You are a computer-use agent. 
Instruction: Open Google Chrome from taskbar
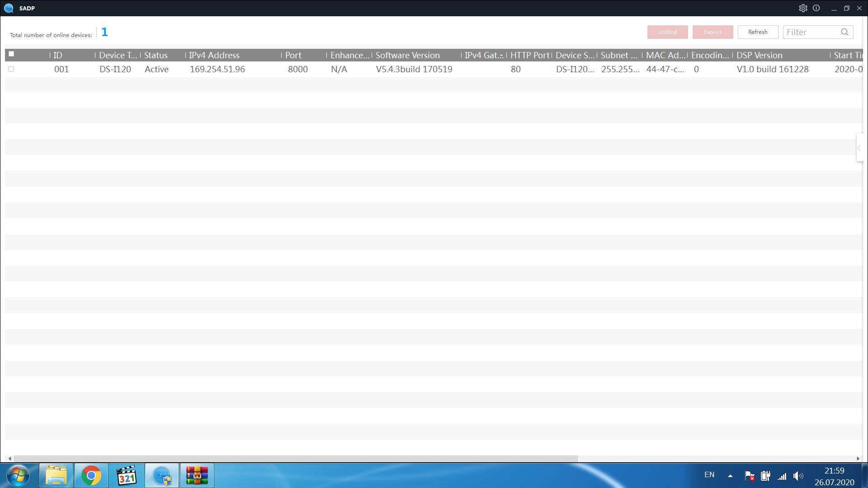pyautogui.click(x=91, y=476)
